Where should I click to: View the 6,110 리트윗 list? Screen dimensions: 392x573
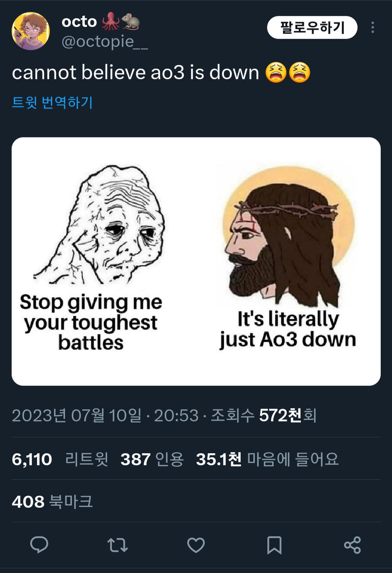[x=60, y=459]
